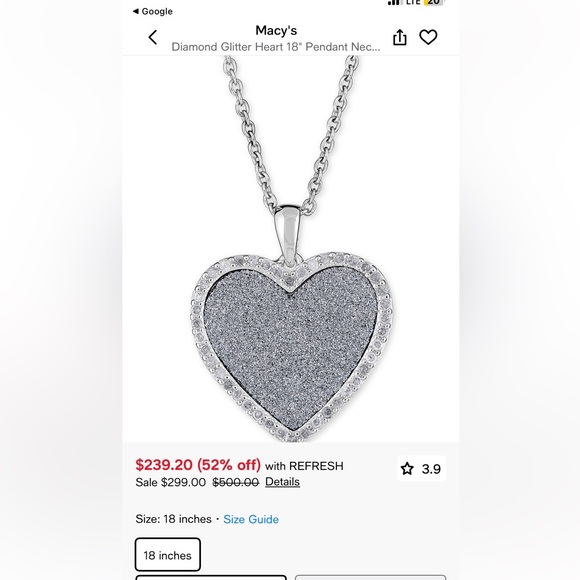Screen dimensions: 580x580
Task: Favorite the necklace with the heart icon
Action: point(428,37)
